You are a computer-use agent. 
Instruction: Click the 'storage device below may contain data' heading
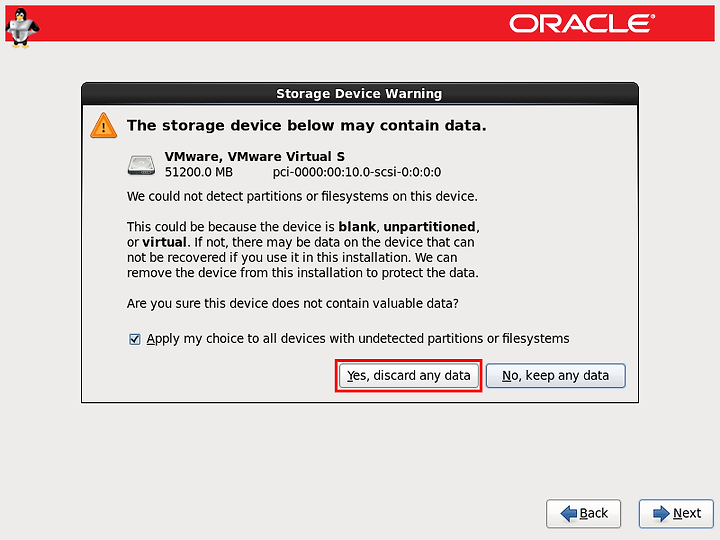[307, 125]
